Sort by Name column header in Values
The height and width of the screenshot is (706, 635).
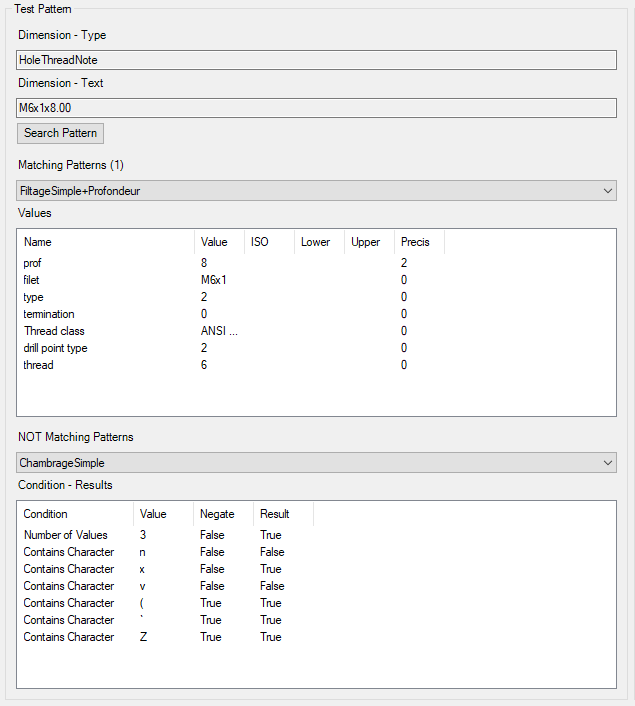[x=105, y=242]
